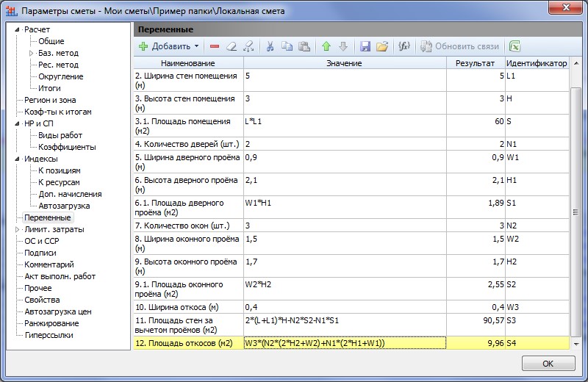
Task: Click the Значение cell of Ширина откоса
Action: (x=345, y=307)
